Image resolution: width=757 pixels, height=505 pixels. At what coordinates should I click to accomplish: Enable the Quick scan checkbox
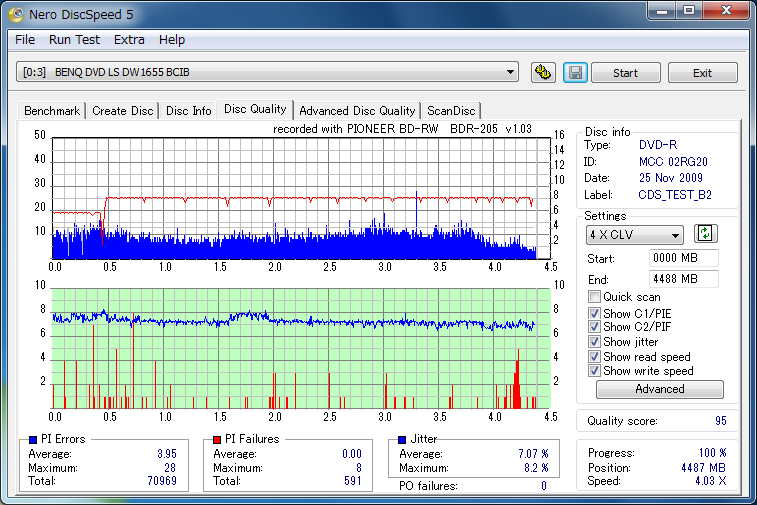click(x=595, y=297)
